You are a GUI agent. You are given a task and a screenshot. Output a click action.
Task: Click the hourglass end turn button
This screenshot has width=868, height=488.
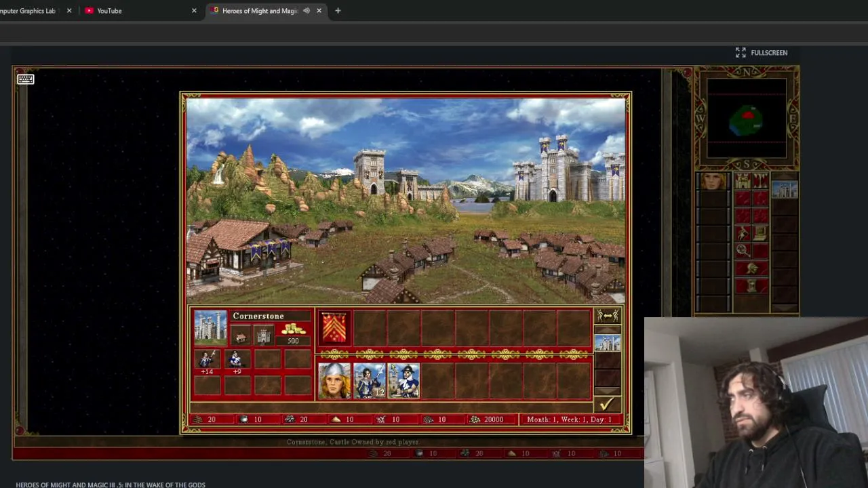(x=751, y=286)
